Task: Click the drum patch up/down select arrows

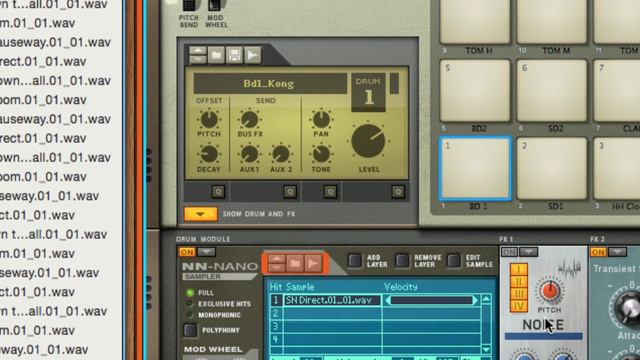Action: point(198,55)
